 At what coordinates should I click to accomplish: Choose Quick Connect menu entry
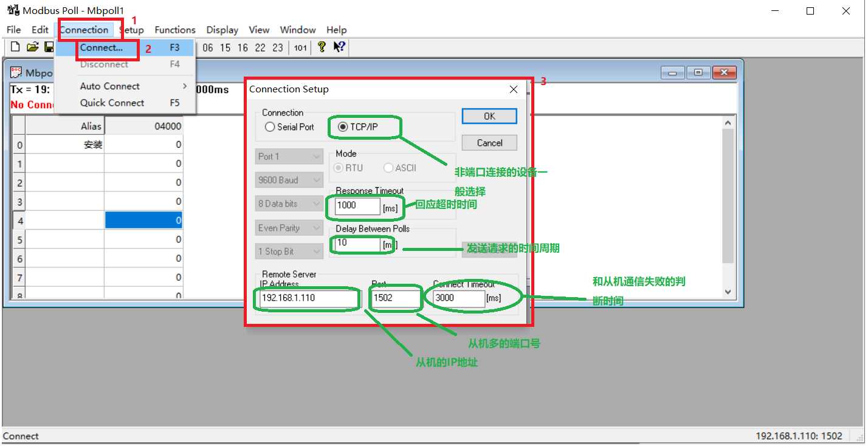pos(125,103)
